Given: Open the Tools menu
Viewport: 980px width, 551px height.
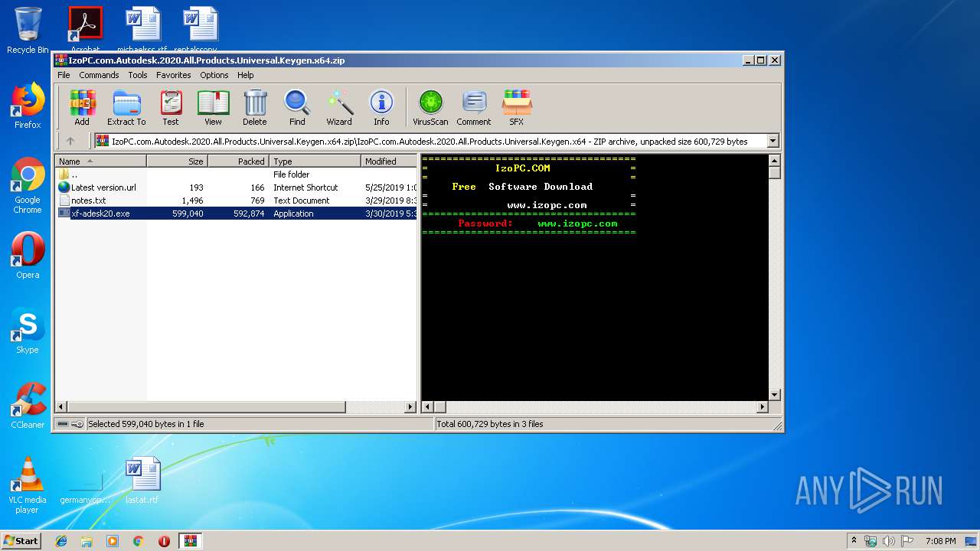Looking at the screenshot, I should point(138,75).
